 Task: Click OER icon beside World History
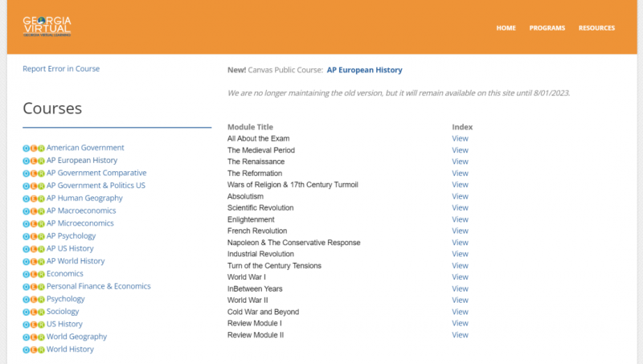click(x=34, y=350)
